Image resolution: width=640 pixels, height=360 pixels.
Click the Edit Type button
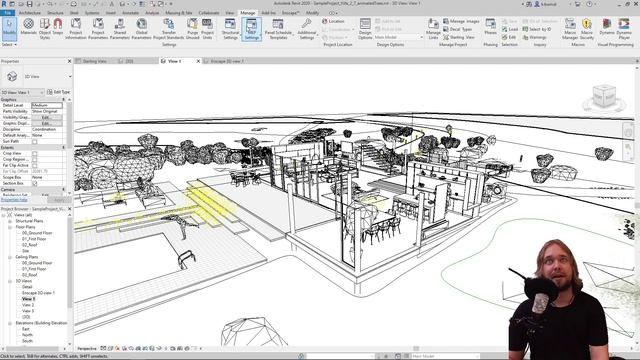(x=58, y=92)
